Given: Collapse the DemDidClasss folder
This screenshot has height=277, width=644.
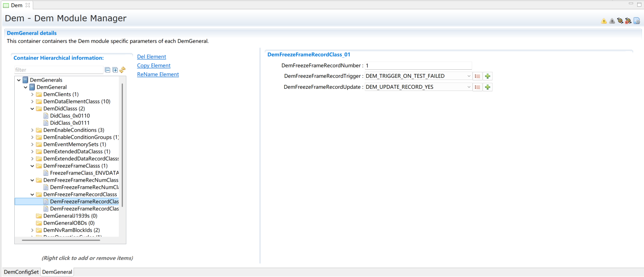Looking at the screenshot, I should pyautogui.click(x=32, y=109).
